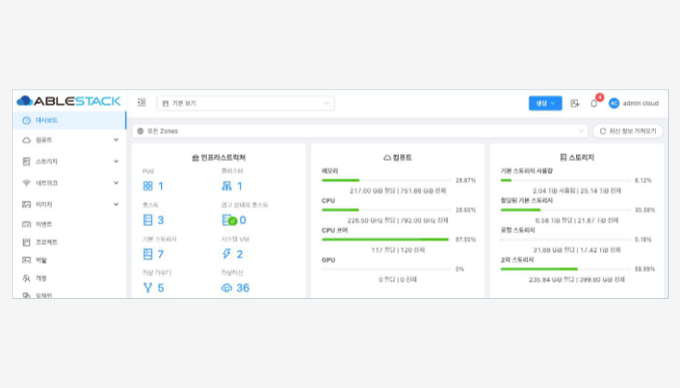Select 대시보드 in the sidebar
This screenshot has width=680, height=388.
69,120
